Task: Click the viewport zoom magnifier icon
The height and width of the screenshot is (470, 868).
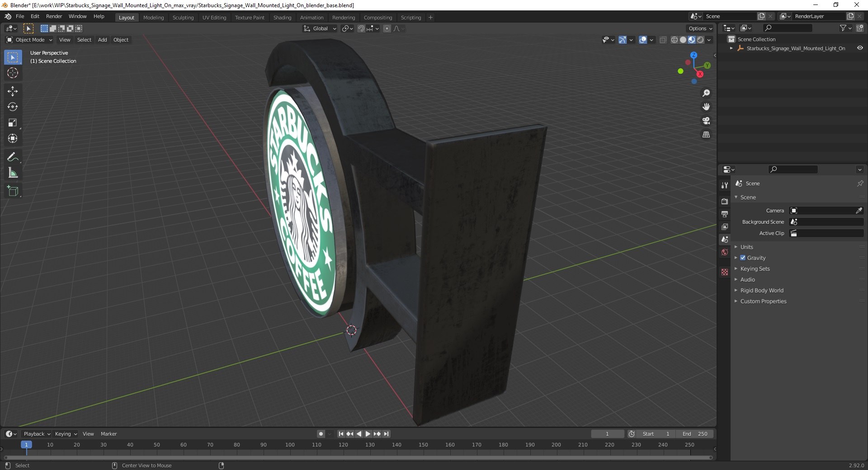Action: (706, 93)
